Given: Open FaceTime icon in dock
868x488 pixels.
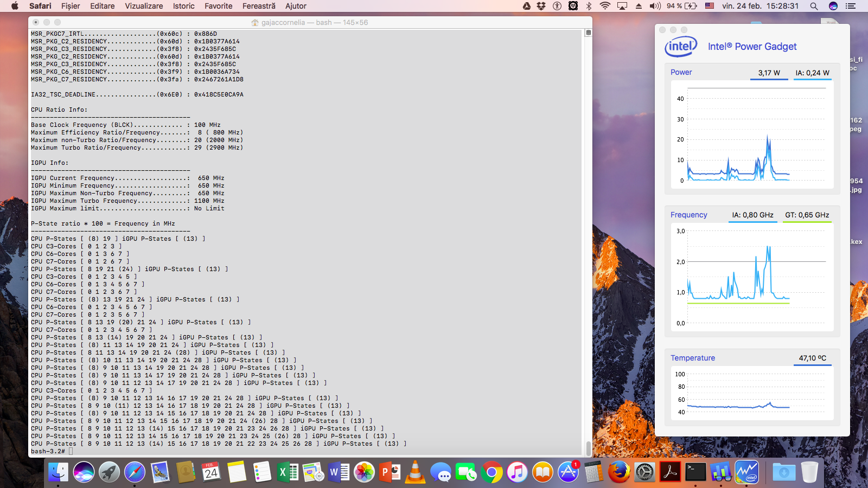Looking at the screenshot, I should pos(466,472).
